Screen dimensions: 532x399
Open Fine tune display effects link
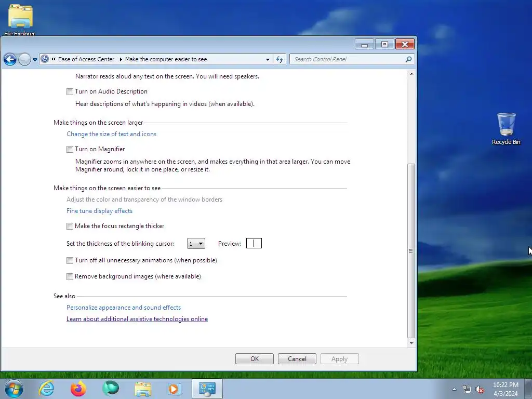point(99,211)
